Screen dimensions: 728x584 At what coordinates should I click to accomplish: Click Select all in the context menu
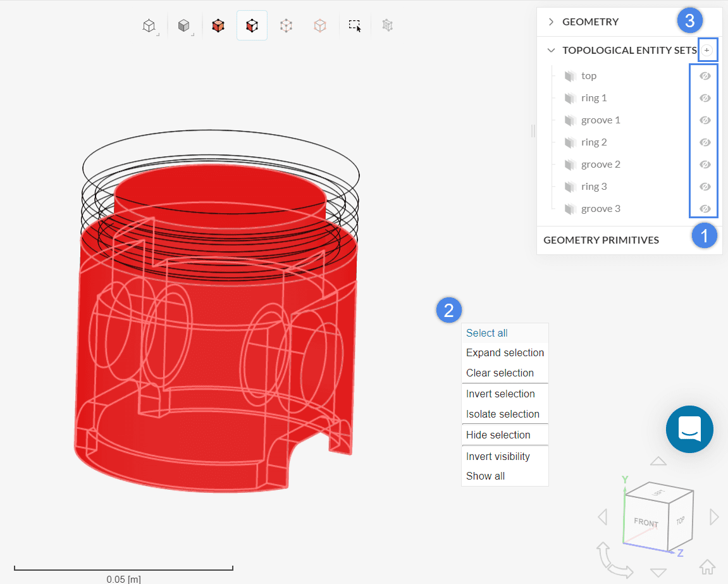point(487,333)
